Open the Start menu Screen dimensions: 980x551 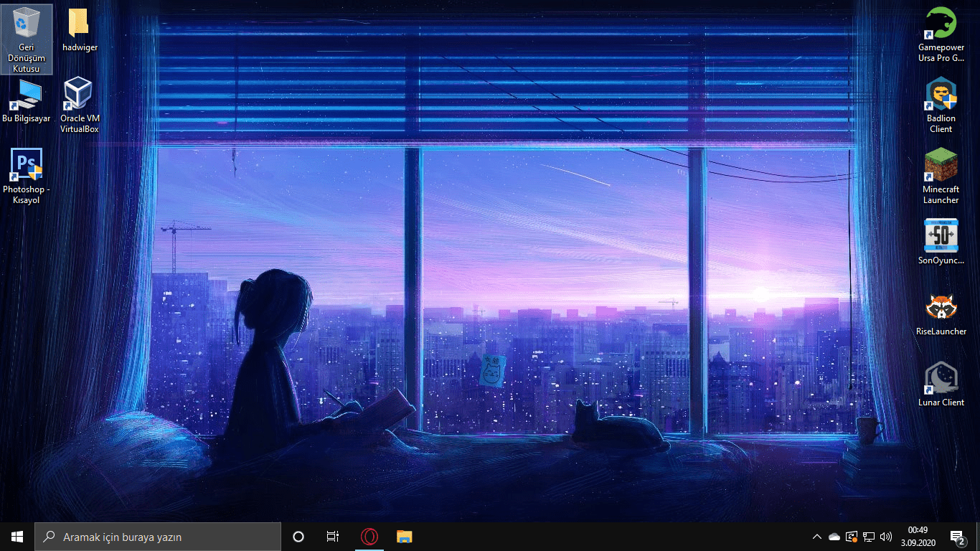pos(16,536)
